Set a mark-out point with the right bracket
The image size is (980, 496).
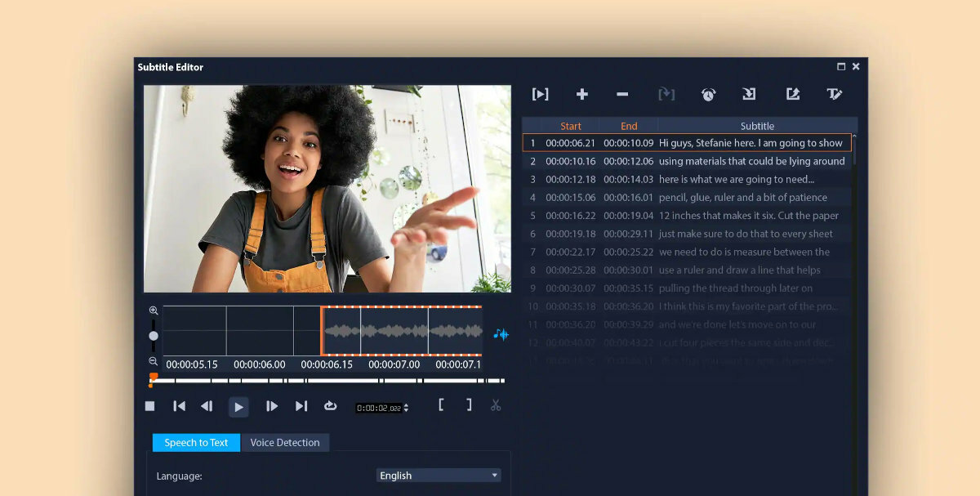(x=468, y=405)
